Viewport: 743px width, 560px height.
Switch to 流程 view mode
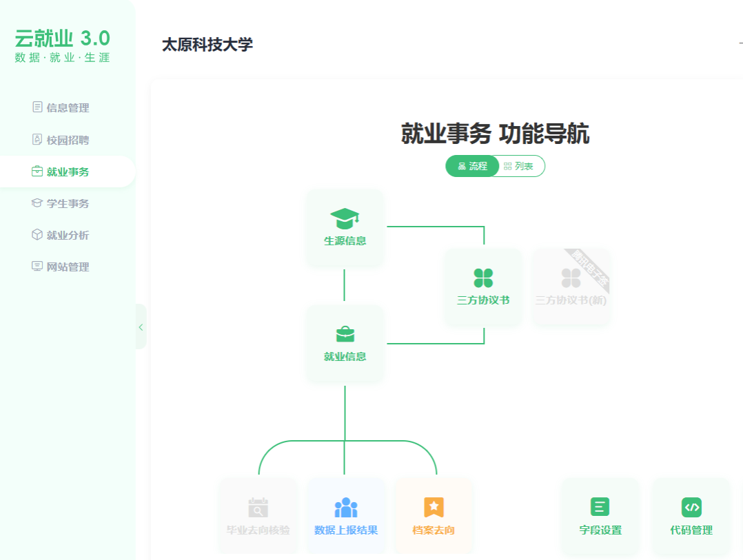(473, 166)
